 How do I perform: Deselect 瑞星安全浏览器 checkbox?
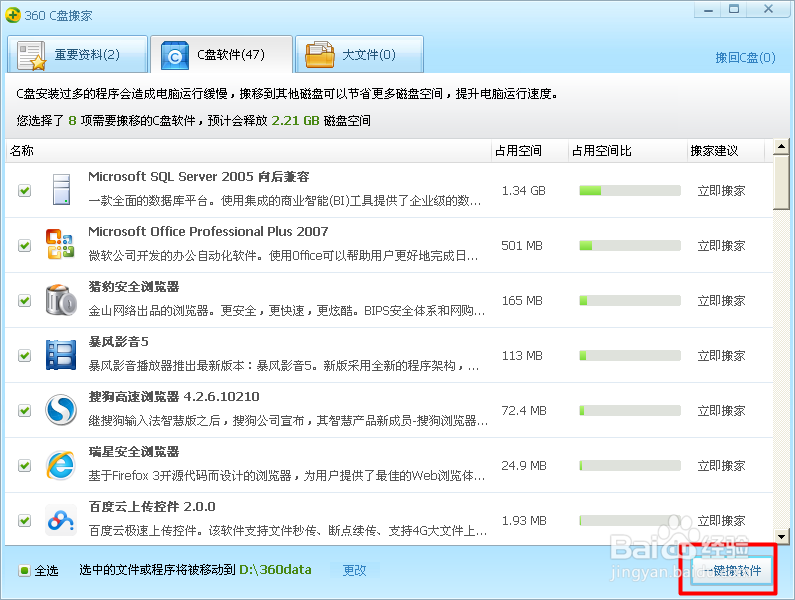coord(24,466)
